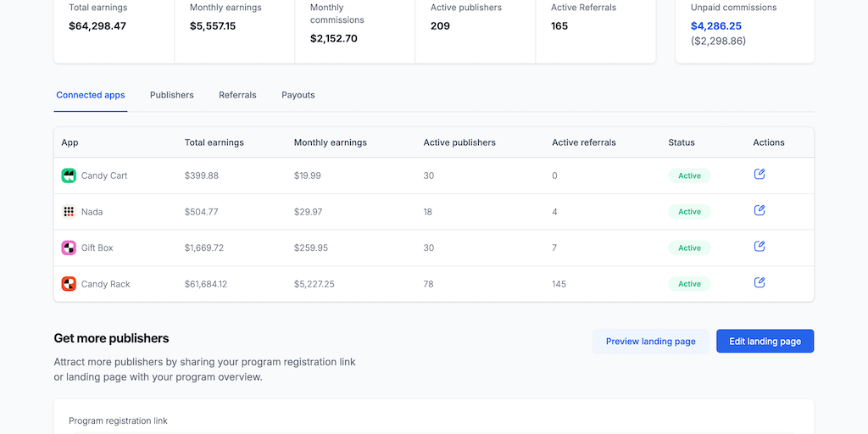Edit the Candy Rack app row
Image resolution: width=868 pixels, height=434 pixels.
(759, 282)
